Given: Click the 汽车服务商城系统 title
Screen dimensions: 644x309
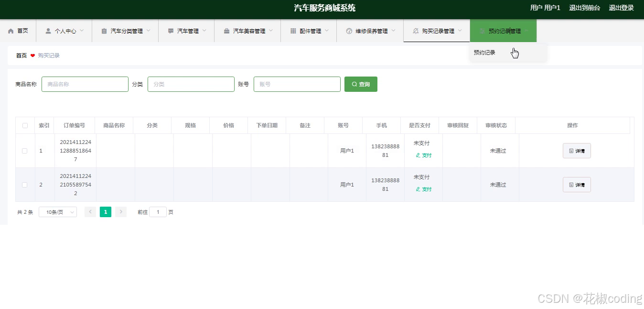Looking at the screenshot, I should 325,8.
